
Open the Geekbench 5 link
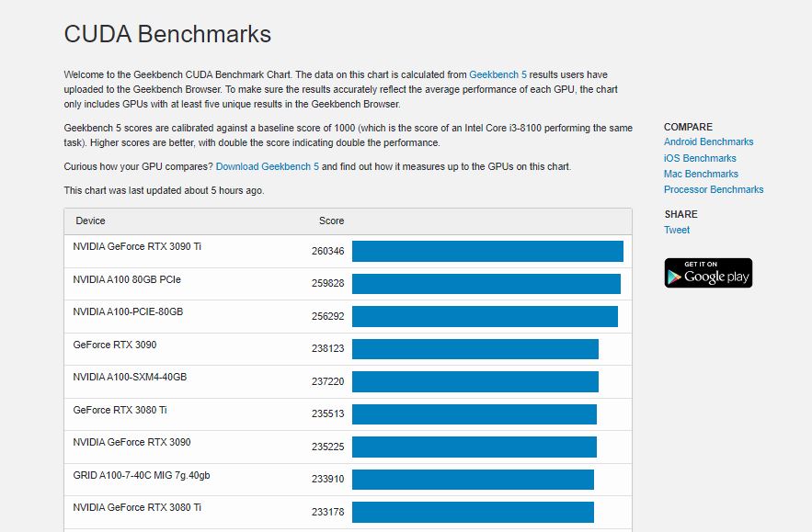497,74
